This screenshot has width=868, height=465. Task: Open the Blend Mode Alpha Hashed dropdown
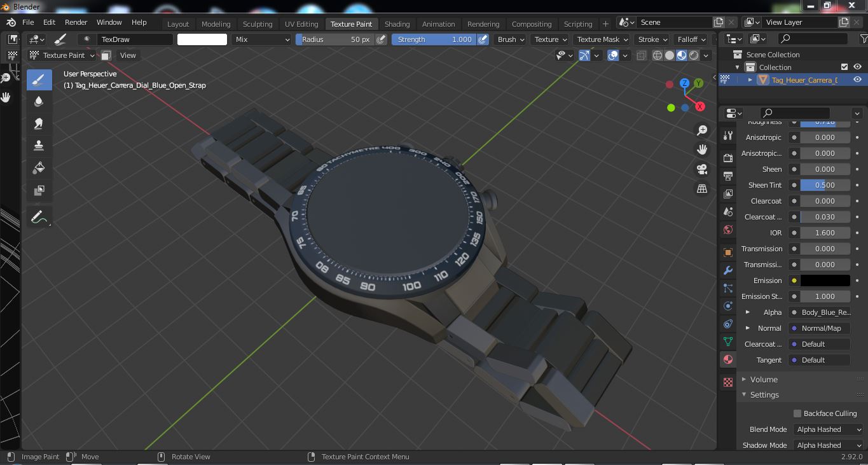[x=829, y=429]
